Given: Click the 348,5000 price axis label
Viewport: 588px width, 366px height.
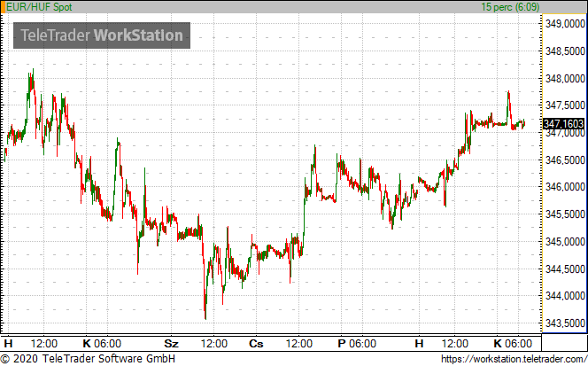Looking at the screenshot, I should 565,51.
